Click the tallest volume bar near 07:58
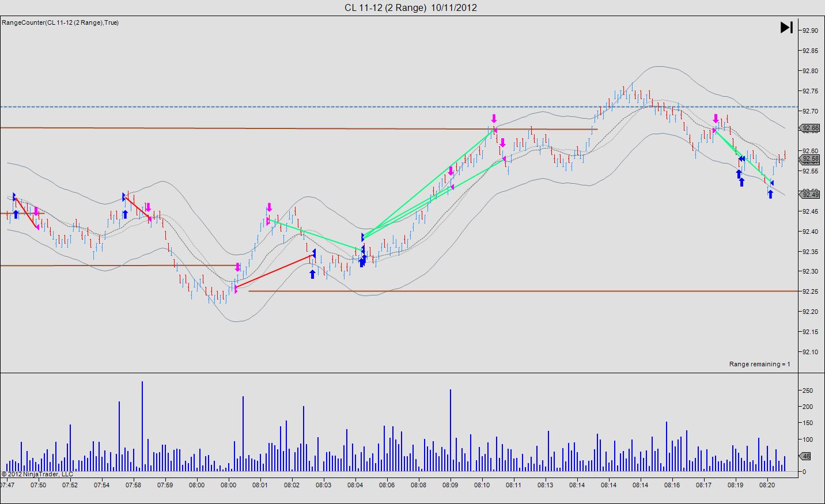 (142, 426)
